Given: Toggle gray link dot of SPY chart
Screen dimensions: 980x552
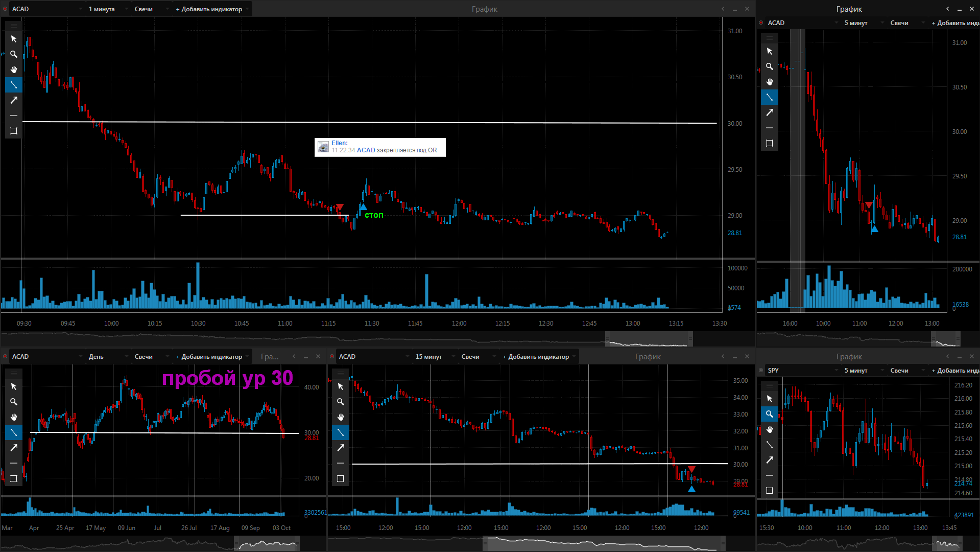Looking at the screenshot, I should (x=761, y=370).
